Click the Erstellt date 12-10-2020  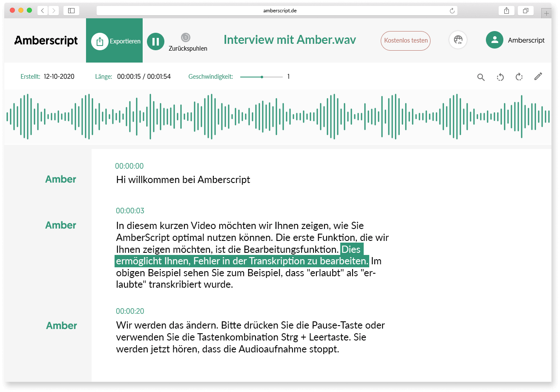click(x=59, y=77)
